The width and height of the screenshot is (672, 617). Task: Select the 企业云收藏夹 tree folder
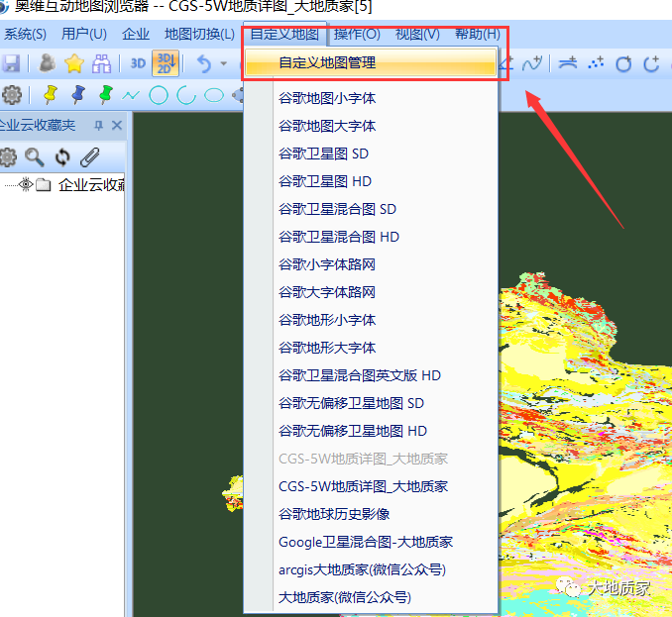pyautogui.click(x=91, y=185)
